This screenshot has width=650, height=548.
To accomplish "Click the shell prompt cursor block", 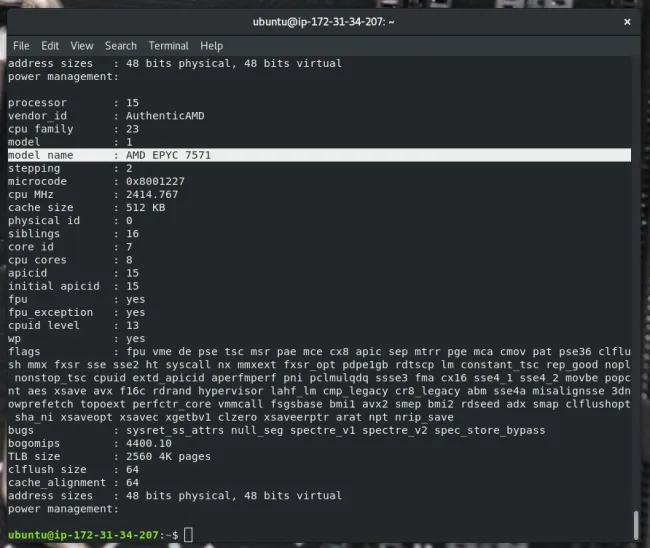I will click(188, 535).
